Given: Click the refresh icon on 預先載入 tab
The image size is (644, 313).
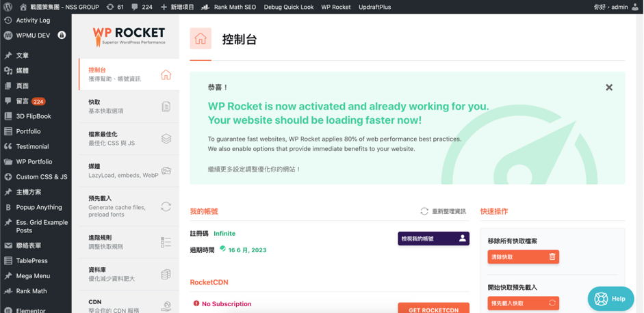Looking at the screenshot, I should pyautogui.click(x=166, y=206).
